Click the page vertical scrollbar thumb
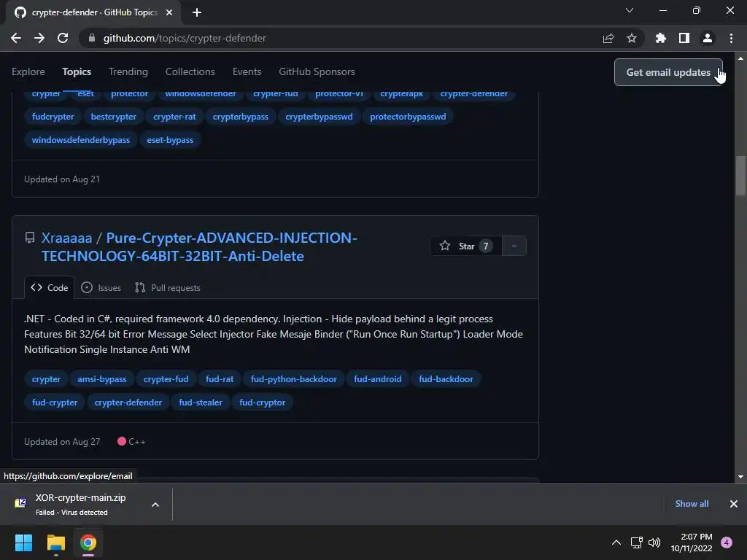 point(741,175)
